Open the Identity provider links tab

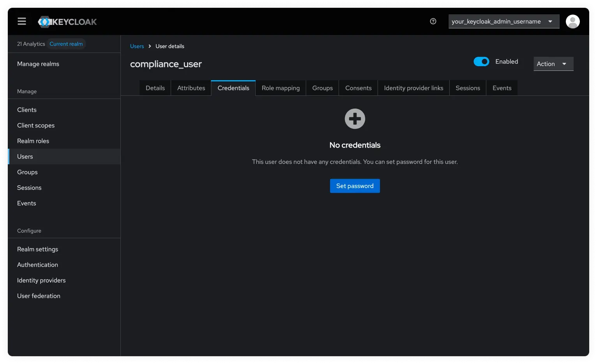[413, 88]
